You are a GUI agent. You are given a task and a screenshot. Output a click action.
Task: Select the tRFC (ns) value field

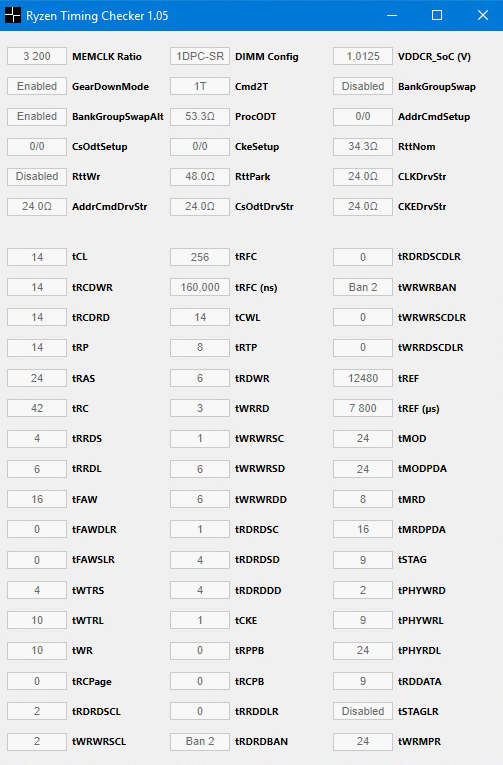tap(200, 287)
